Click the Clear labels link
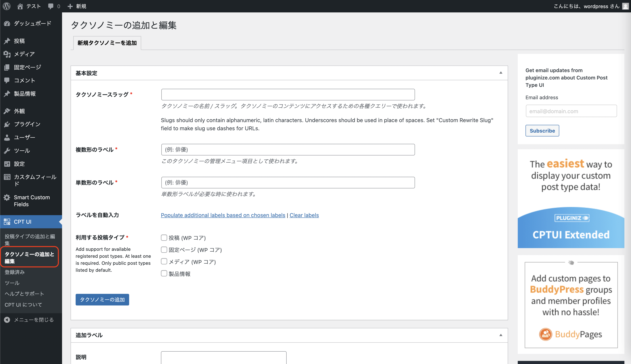Viewport: 631px width, 364px height. point(304,215)
